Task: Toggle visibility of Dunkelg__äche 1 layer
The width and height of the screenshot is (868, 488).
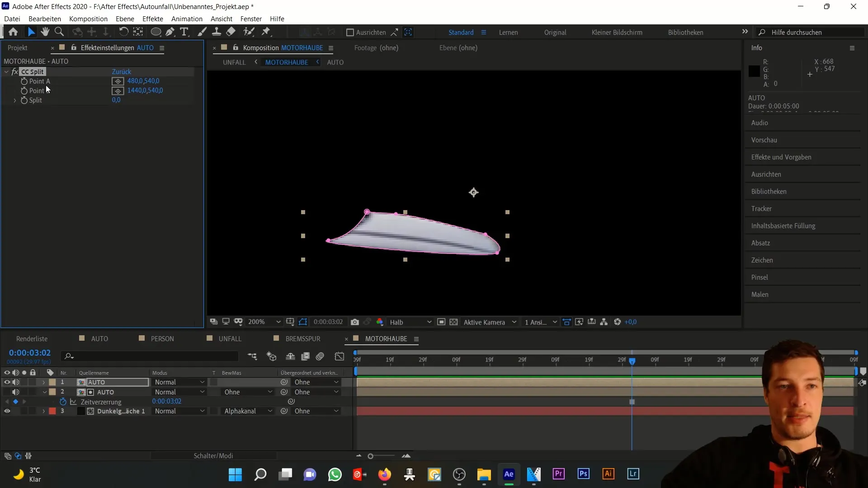Action: (7, 411)
